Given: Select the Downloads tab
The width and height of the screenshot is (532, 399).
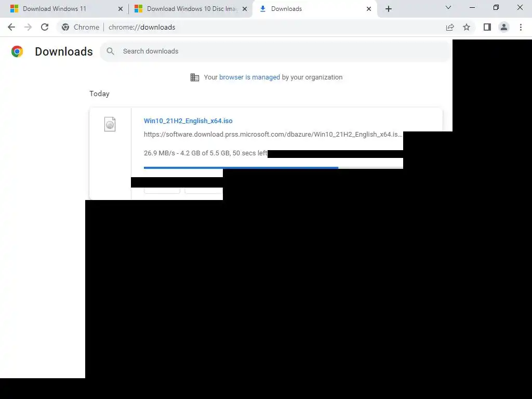Looking at the screenshot, I should coord(314,9).
